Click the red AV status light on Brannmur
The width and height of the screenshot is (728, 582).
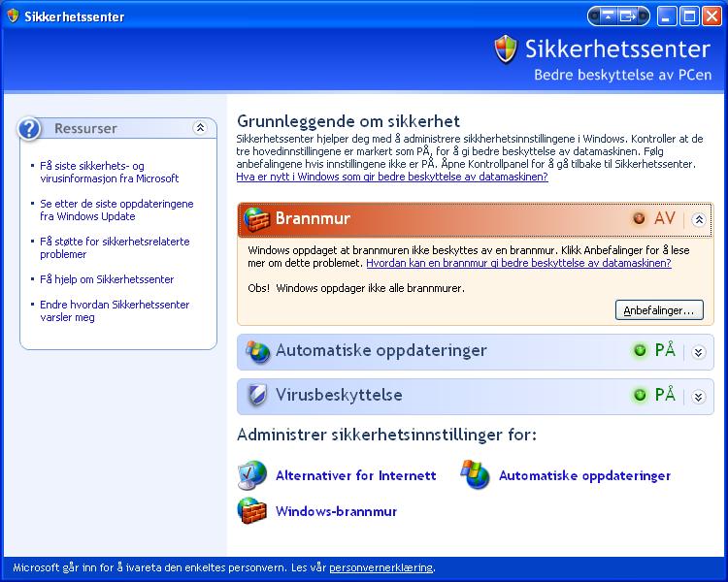pyautogui.click(x=639, y=218)
